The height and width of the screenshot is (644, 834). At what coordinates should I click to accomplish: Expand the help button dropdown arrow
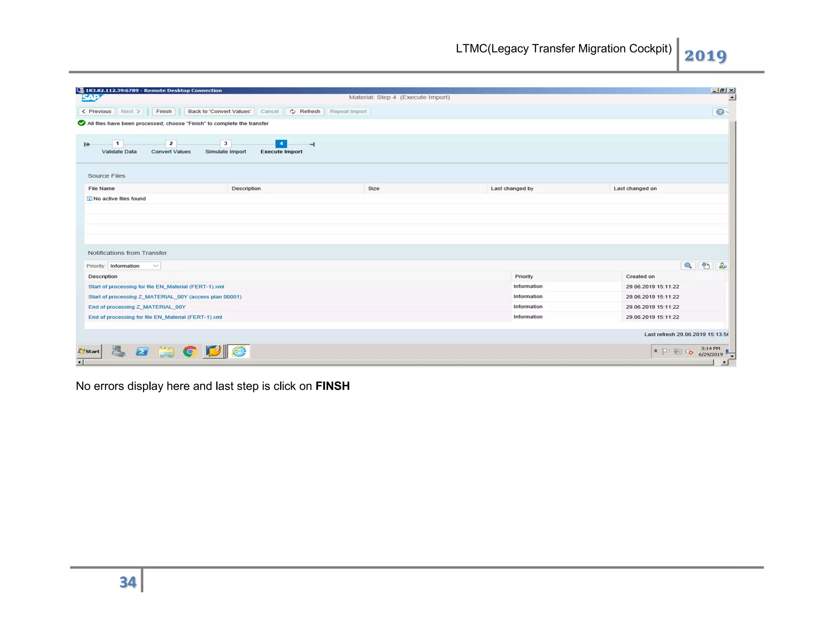(727, 112)
